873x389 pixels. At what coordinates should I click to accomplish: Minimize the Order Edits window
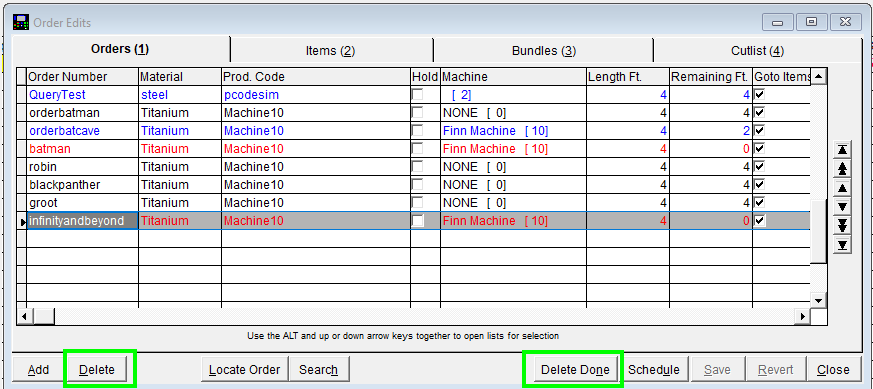777,22
